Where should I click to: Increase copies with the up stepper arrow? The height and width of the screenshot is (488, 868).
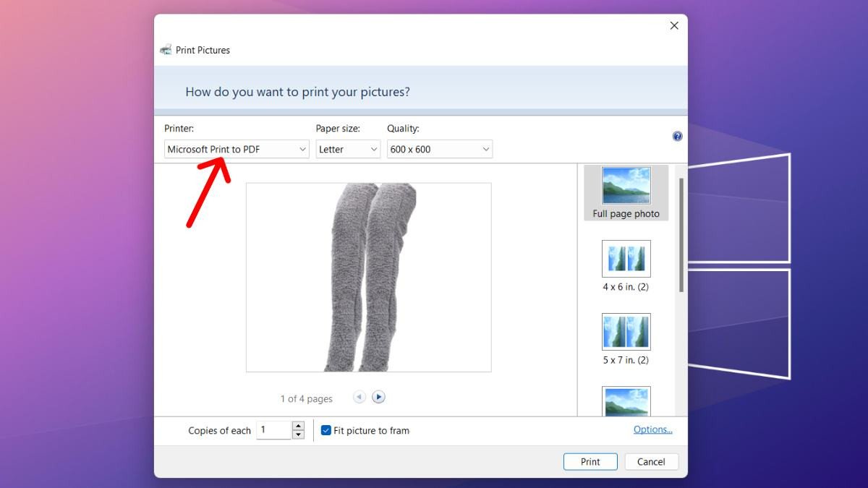click(x=298, y=426)
